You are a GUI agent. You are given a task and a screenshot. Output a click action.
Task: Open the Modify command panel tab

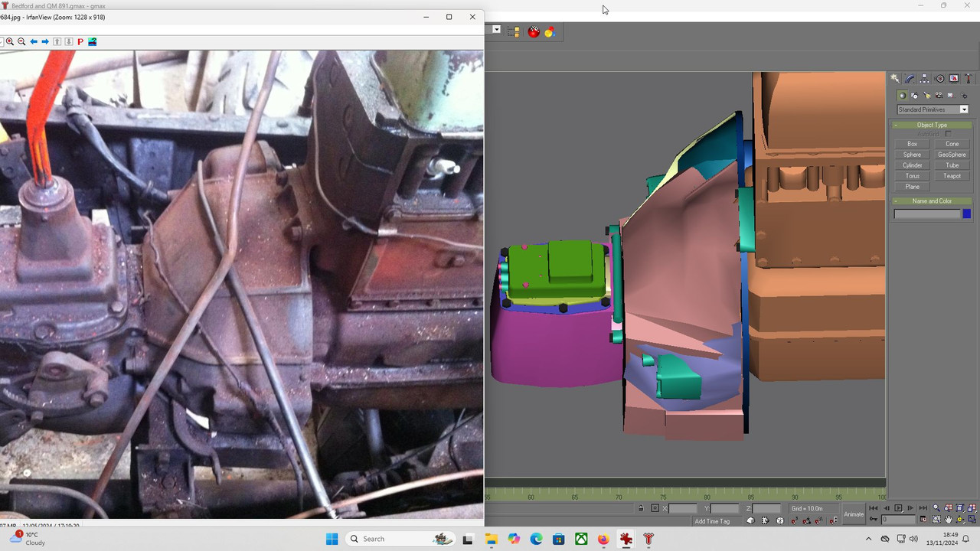(910, 79)
